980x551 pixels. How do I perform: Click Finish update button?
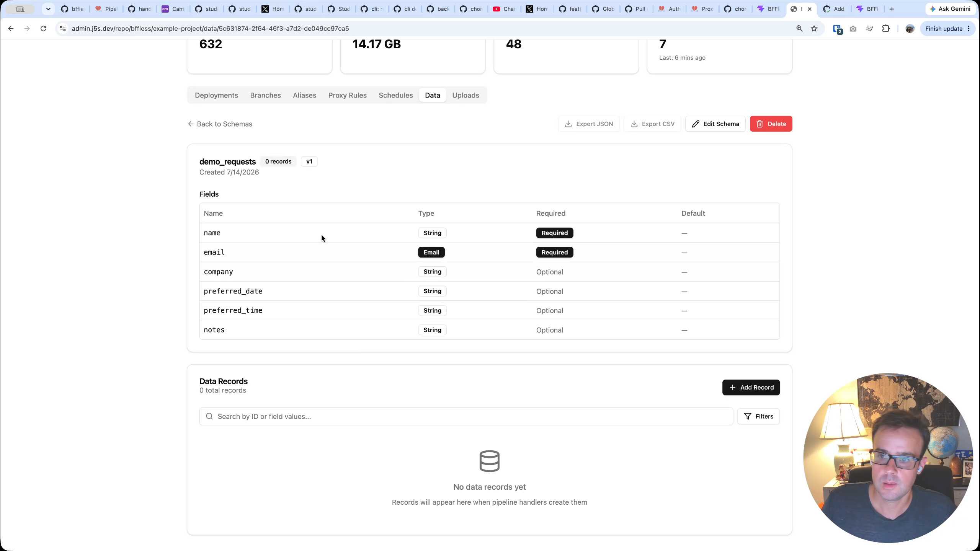click(948, 29)
